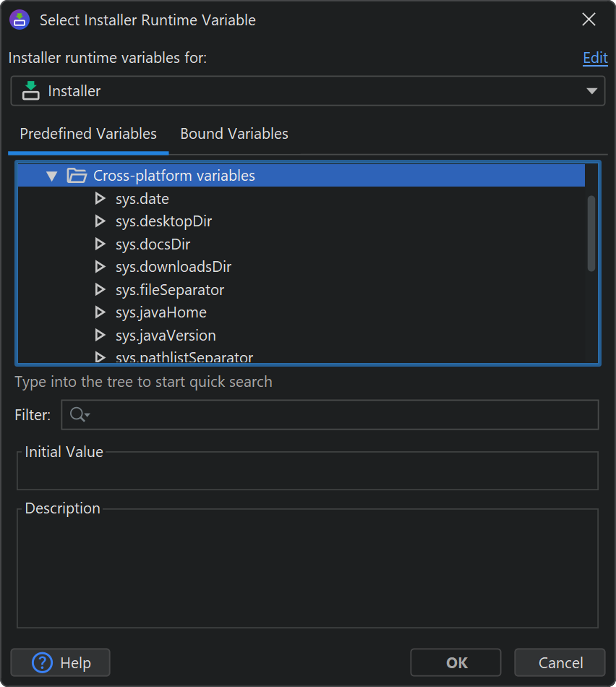The width and height of the screenshot is (616, 687).
Task: Open the Edit link
Action: (594, 58)
